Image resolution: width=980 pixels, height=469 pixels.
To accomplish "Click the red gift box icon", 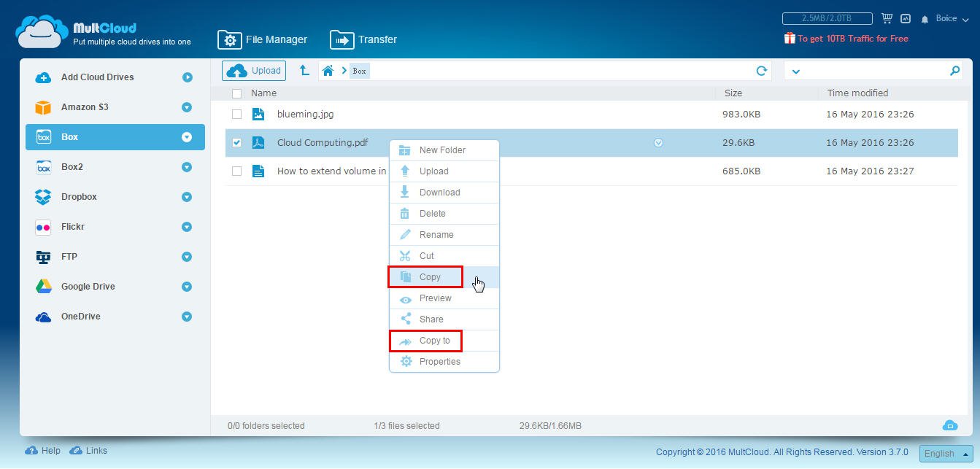I will coord(790,38).
